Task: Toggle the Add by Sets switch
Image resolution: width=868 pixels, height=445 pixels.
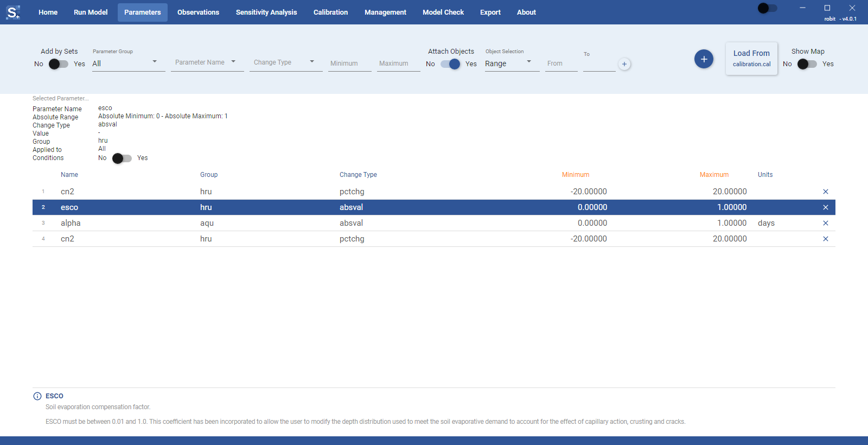Action: tap(59, 64)
